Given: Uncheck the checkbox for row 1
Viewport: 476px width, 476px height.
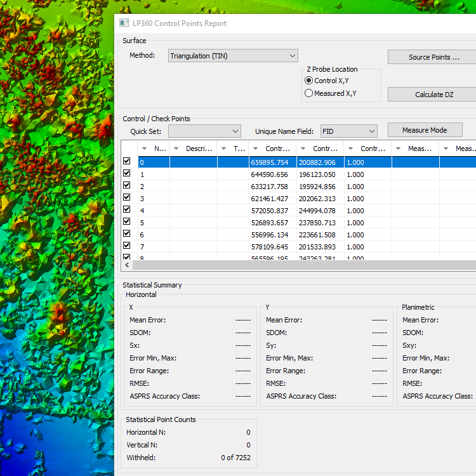Looking at the screenshot, I should (x=126, y=173).
